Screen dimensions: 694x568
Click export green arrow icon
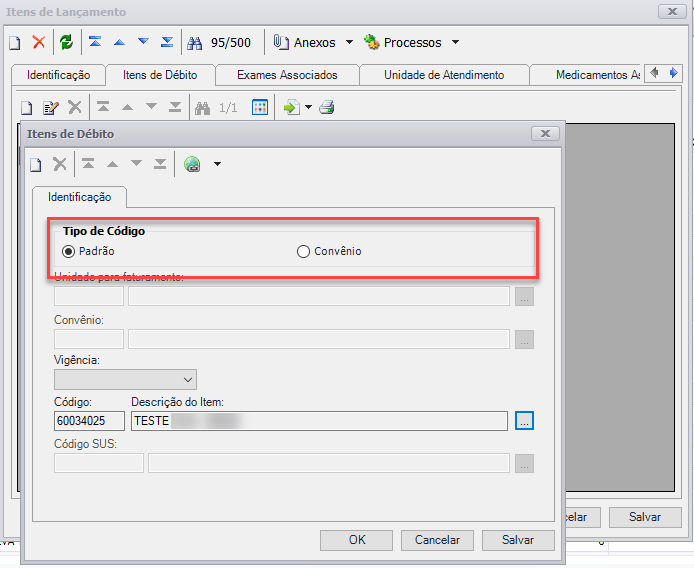click(292, 107)
